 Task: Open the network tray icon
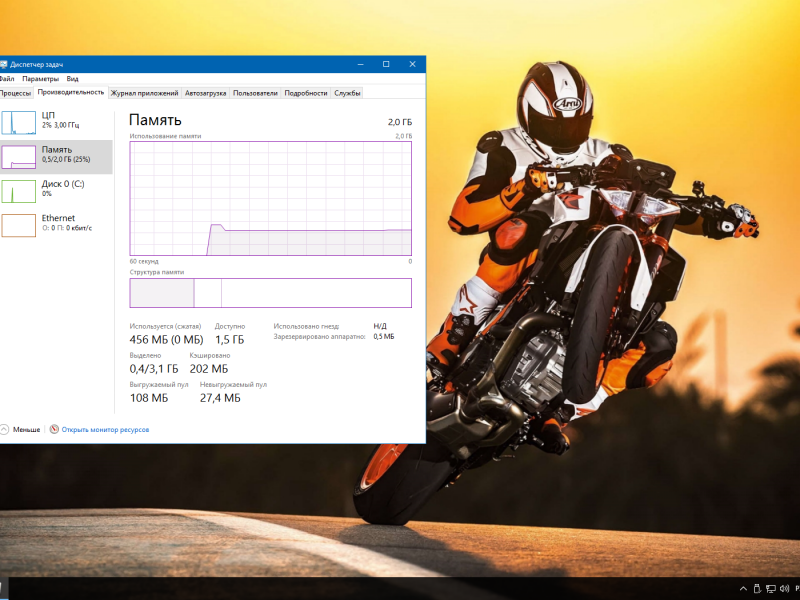click(x=771, y=589)
